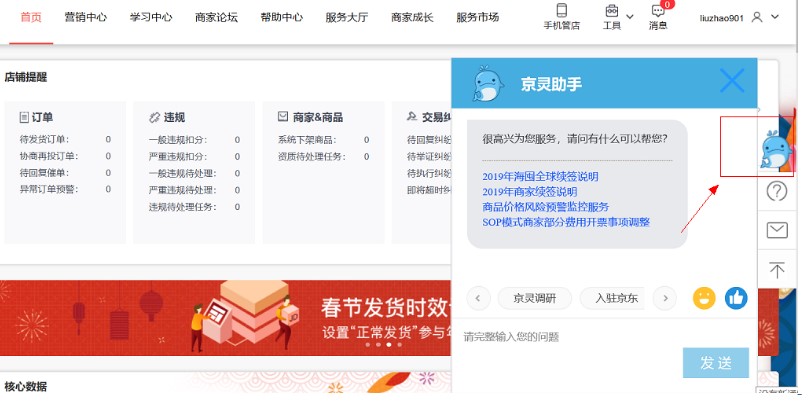Click the 京灵助手 dolphin avatar
The width and height of the screenshot is (808, 408).
(487, 83)
